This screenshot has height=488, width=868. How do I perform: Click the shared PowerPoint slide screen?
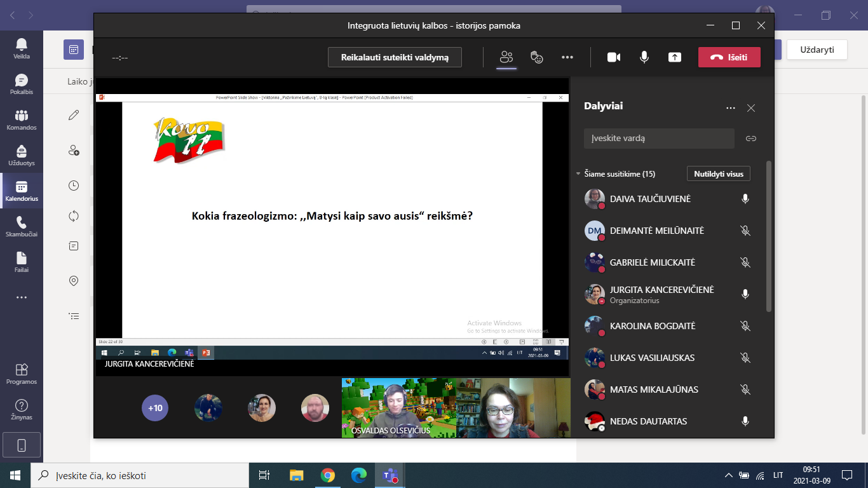[332, 220]
